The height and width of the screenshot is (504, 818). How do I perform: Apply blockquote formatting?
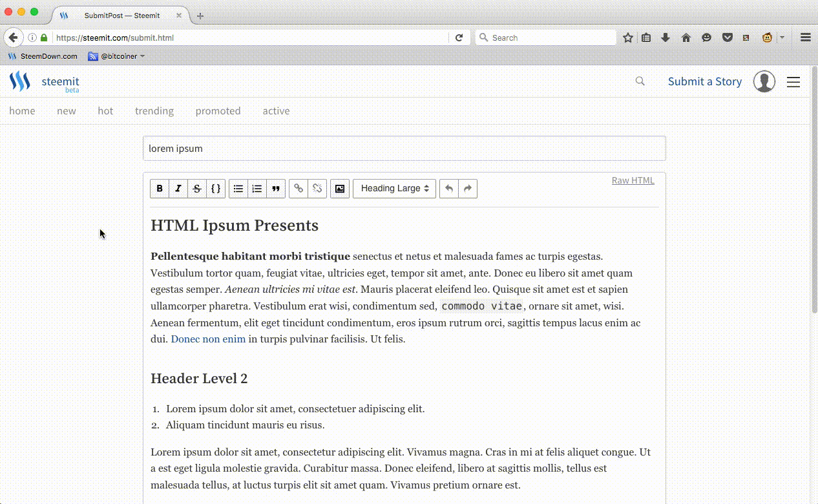tap(276, 189)
